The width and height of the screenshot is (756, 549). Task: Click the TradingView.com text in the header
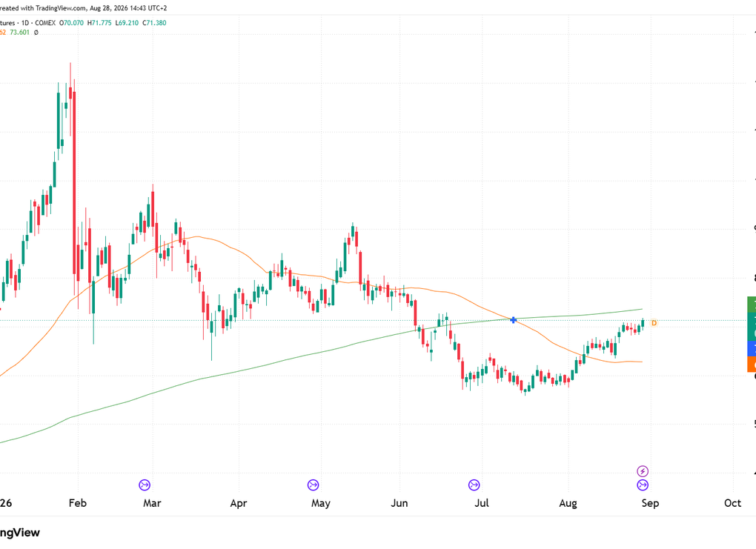coord(59,8)
